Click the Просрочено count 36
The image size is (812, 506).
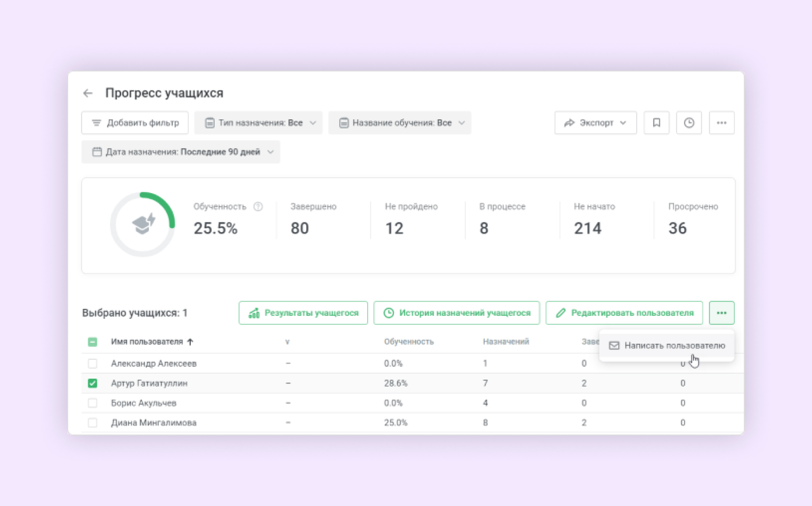pos(677,228)
